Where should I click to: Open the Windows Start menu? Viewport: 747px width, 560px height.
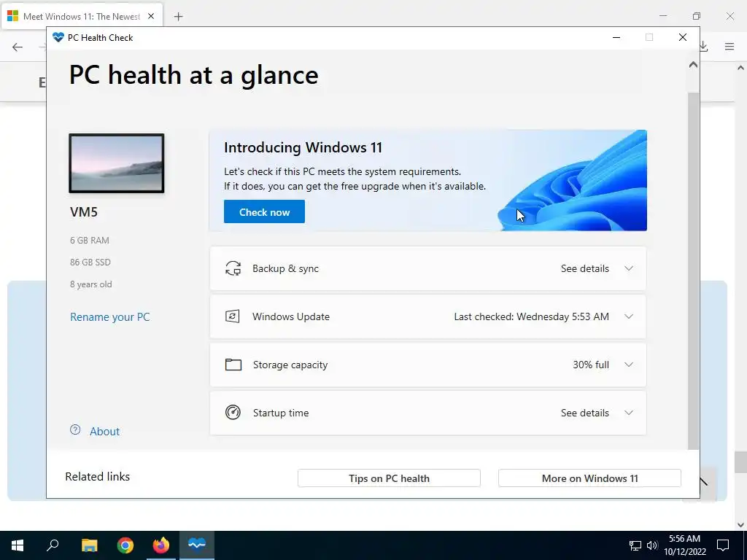click(x=18, y=545)
